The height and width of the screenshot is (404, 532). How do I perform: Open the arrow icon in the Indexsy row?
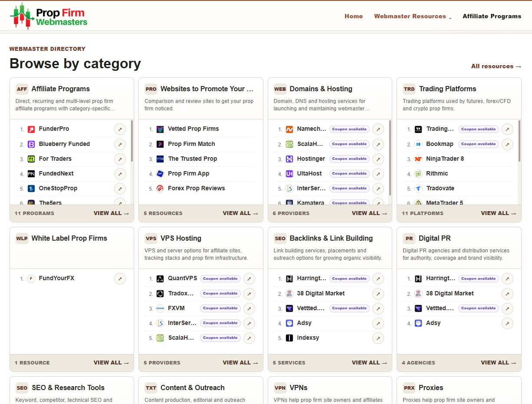point(378,338)
